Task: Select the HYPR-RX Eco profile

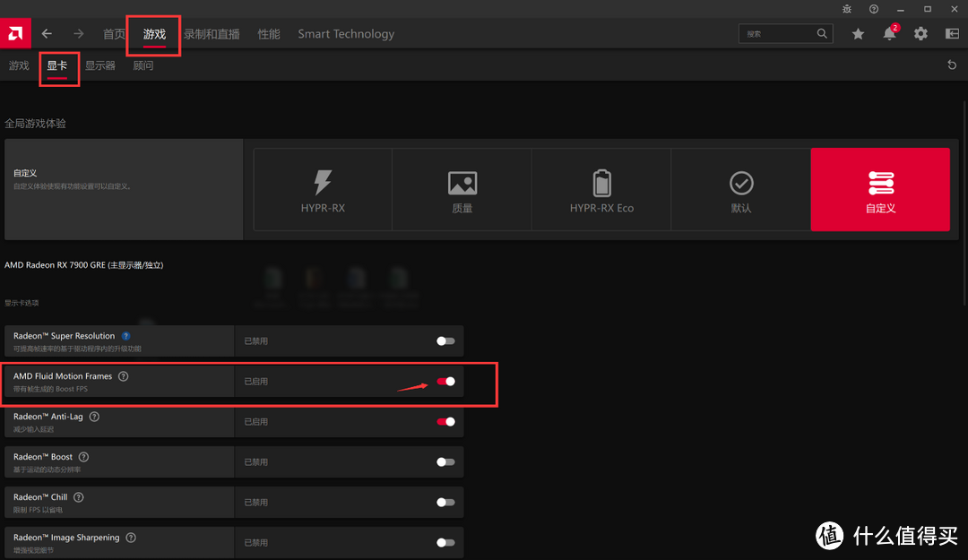Action: click(601, 190)
